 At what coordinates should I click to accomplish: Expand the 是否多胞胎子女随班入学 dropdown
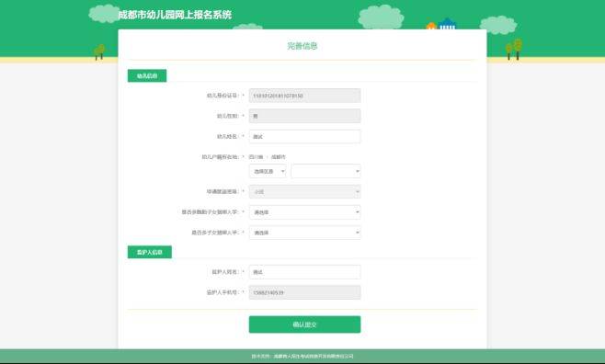pos(304,212)
